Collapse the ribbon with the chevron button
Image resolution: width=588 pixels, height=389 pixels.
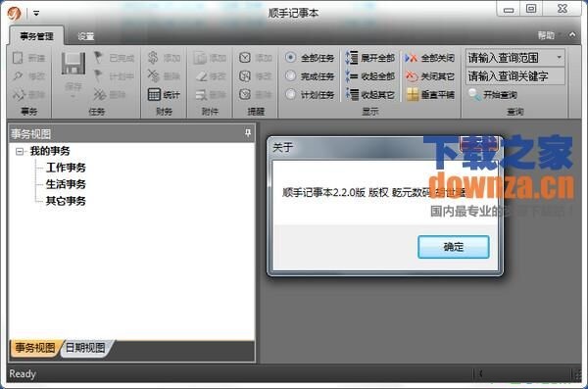coord(572,35)
